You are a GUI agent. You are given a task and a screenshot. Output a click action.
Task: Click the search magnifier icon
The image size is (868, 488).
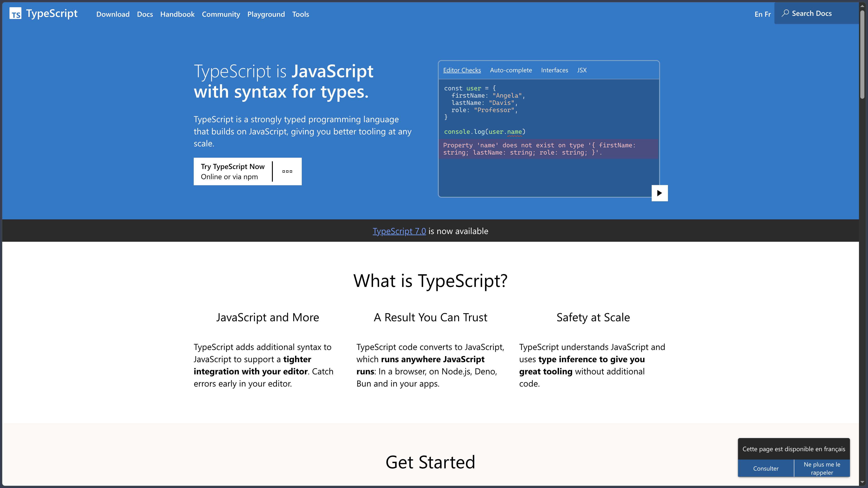pyautogui.click(x=785, y=13)
